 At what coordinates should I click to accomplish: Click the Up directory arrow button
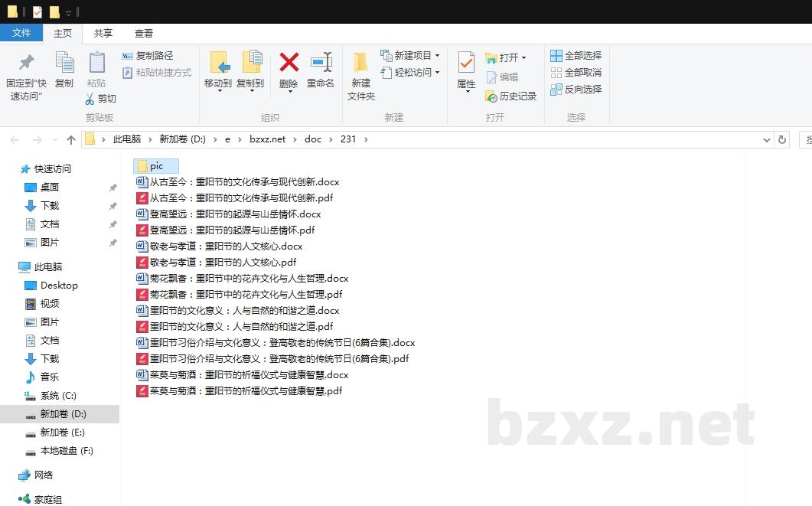(71, 139)
